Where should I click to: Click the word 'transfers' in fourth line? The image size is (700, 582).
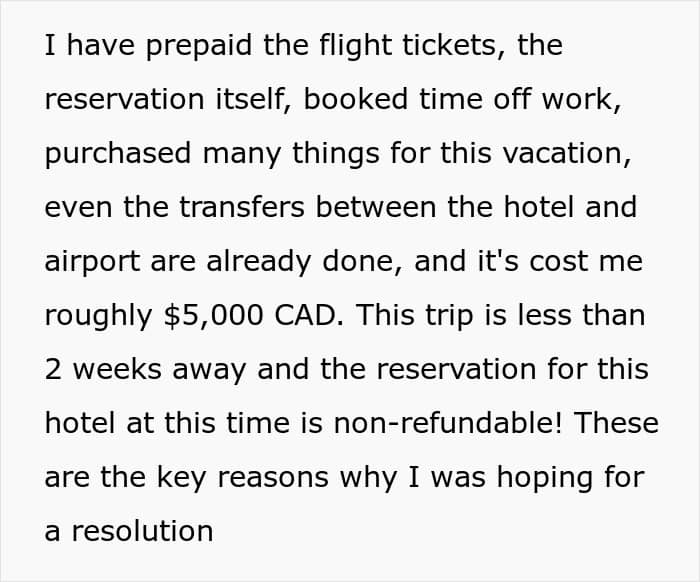[242, 207]
